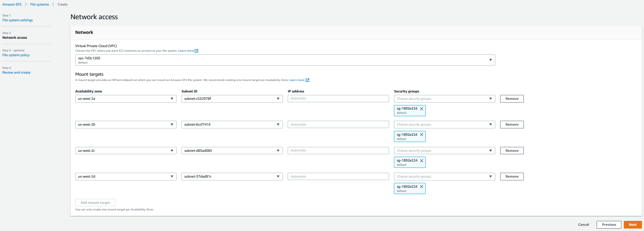
Task: Remove sg-1892e224 from us-west-2d mount target
Action: click(x=421, y=187)
